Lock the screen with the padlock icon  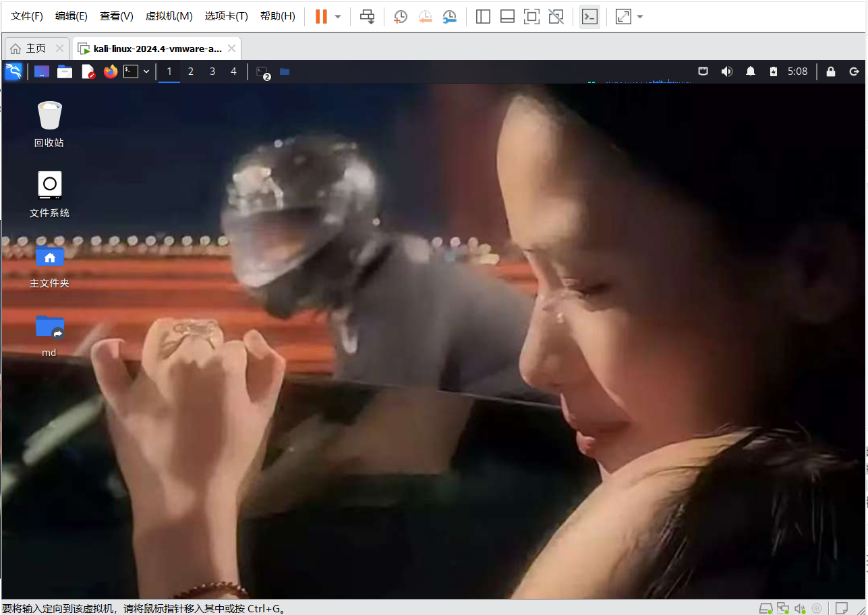(x=831, y=71)
